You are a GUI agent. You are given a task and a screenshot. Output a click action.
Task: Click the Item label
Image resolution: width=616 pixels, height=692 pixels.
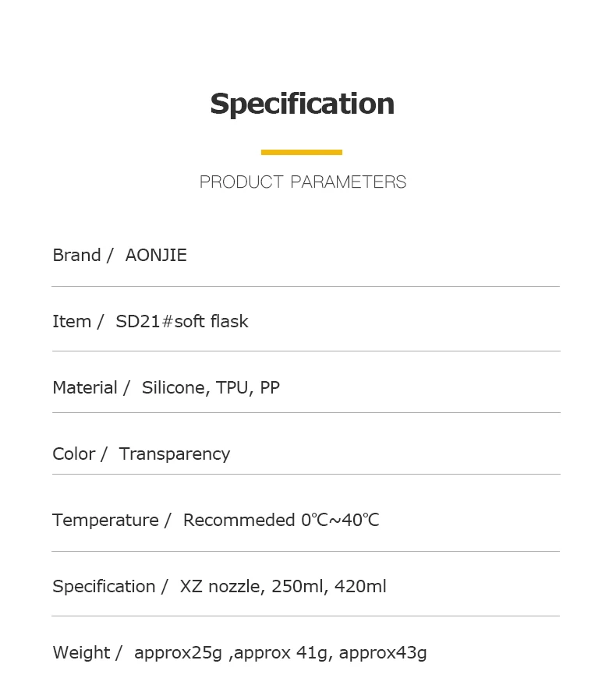click(72, 322)
